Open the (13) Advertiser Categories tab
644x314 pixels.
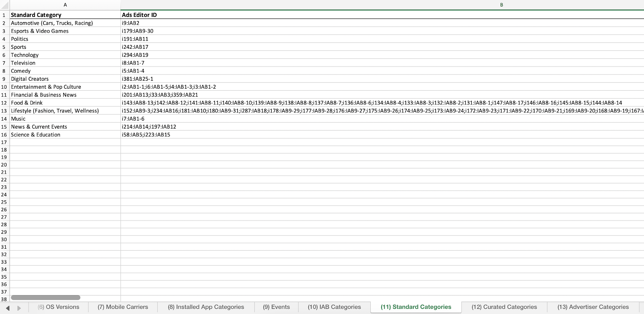593,307
